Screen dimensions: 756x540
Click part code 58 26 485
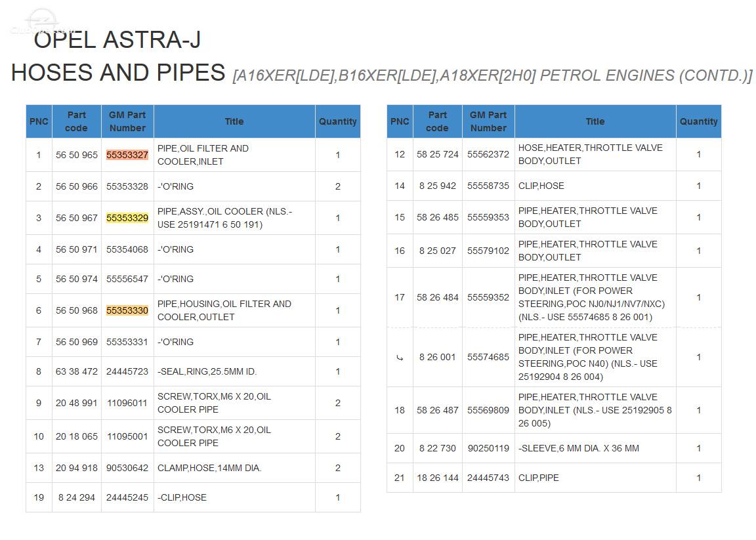tap(438, 217)
